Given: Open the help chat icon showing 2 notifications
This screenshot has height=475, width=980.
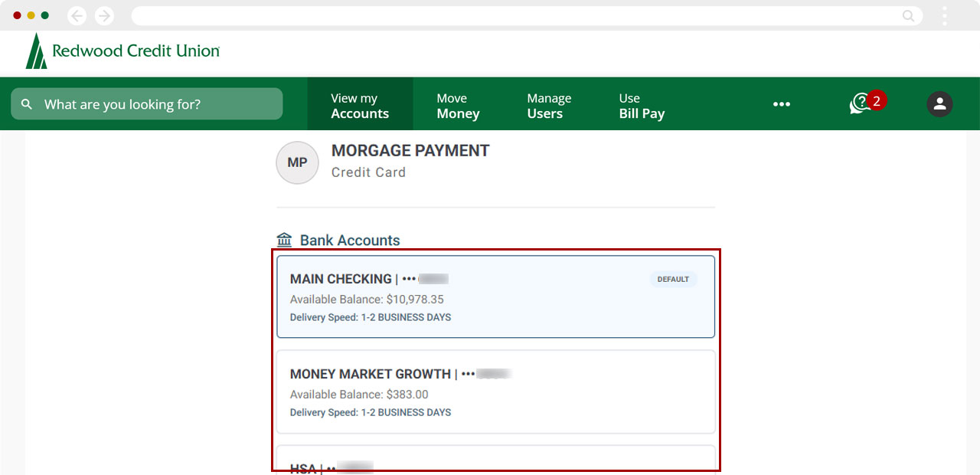Looking at the screenshot, I should click(x=863, y=103).
